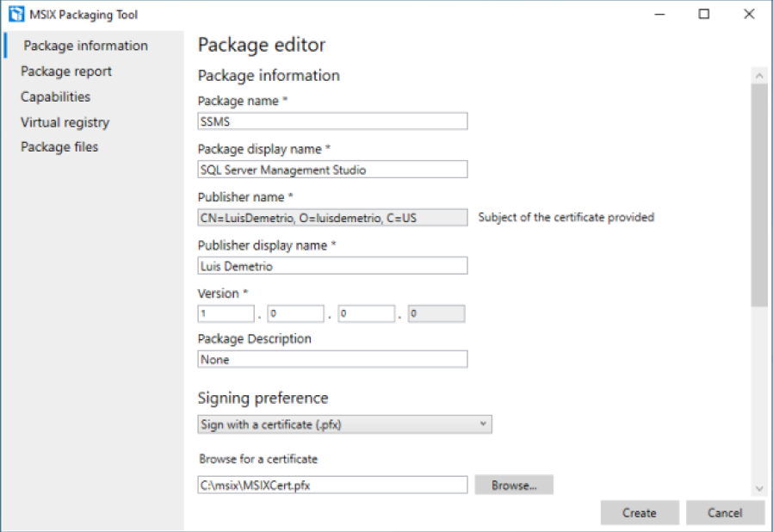Click the 'Version *' label
The image size is (773, 532).
(x=223, y=294)
